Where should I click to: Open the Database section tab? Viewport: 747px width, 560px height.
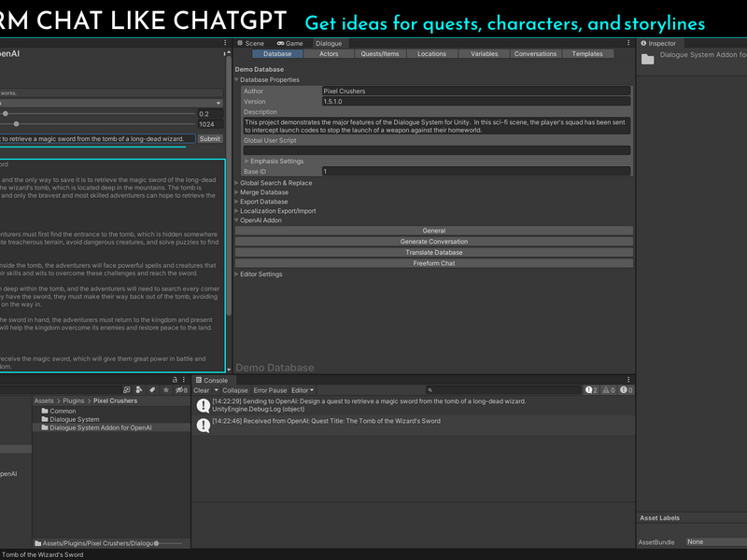pyautogui.click(x=277, y=54)
